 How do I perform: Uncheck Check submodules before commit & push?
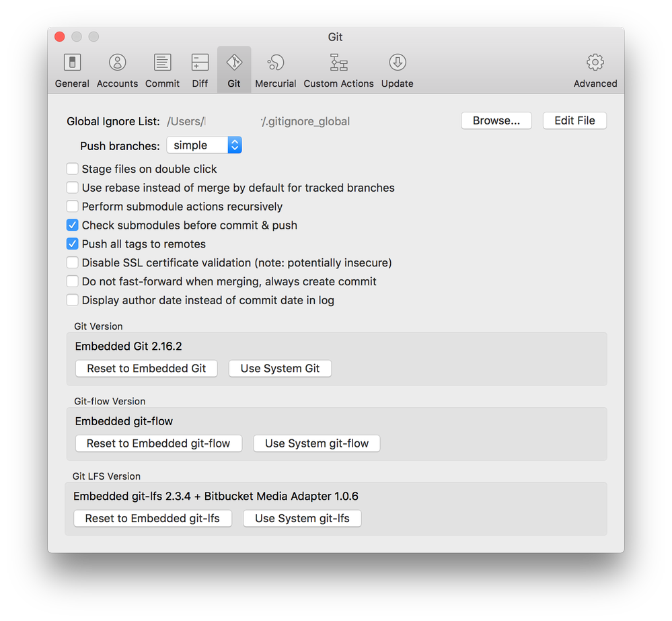[x=73, y=225]
